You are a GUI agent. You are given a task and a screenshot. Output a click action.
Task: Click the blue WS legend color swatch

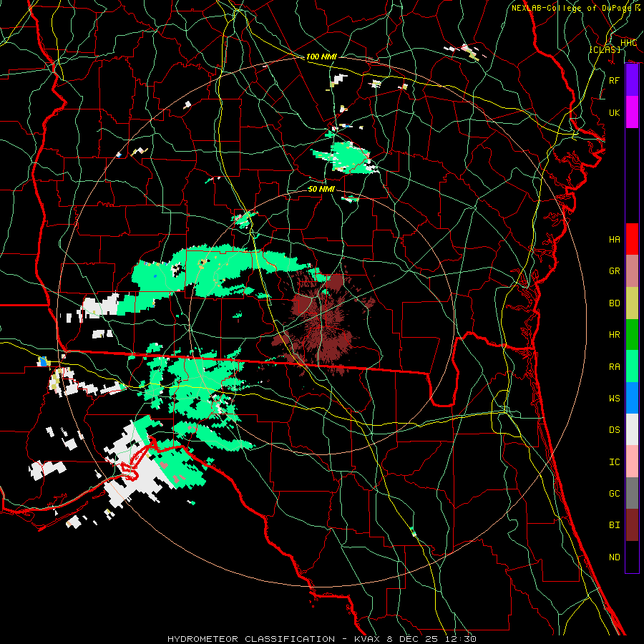click(x=632, y=398)
